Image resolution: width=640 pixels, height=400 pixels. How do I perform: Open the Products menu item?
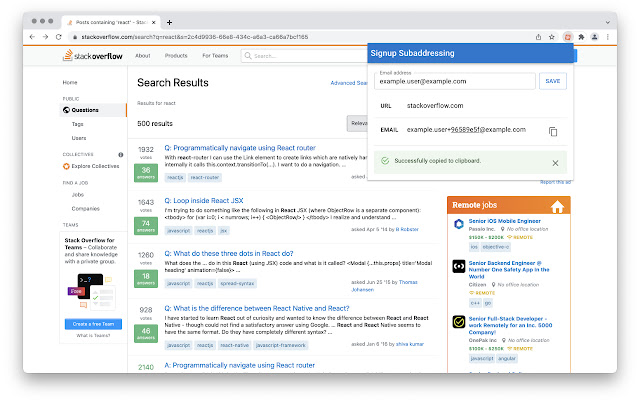click(x=176, y=56)
